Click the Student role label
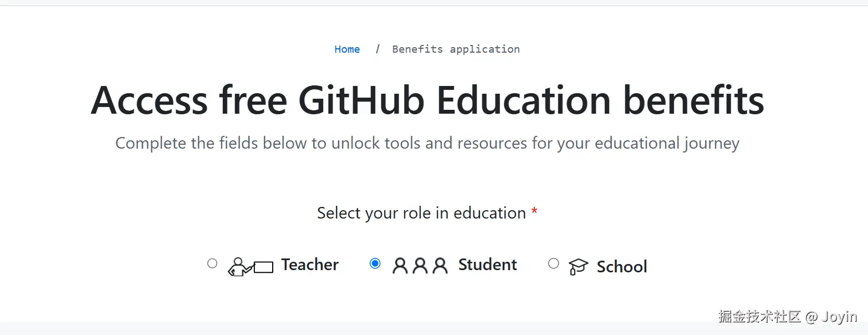 click(x=487, y=265)
